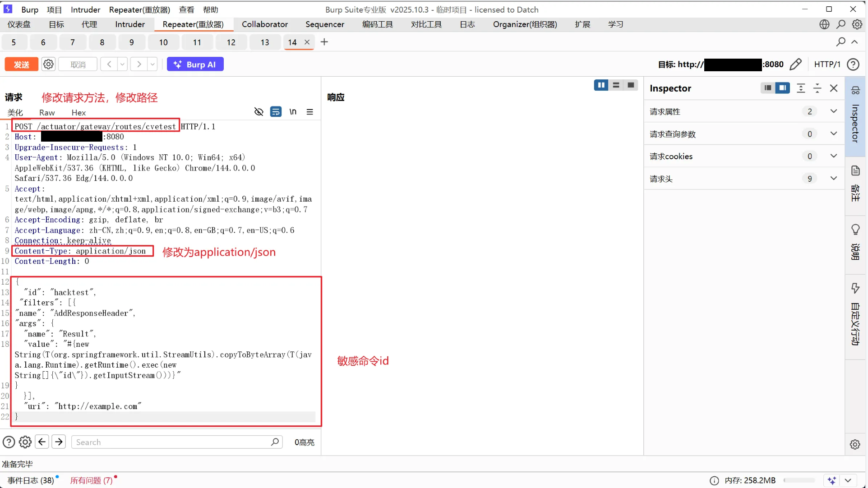Close Repeater tab 14
This screenshot has height=488, width=868.
pyautogui.click(x=307, y=42)
